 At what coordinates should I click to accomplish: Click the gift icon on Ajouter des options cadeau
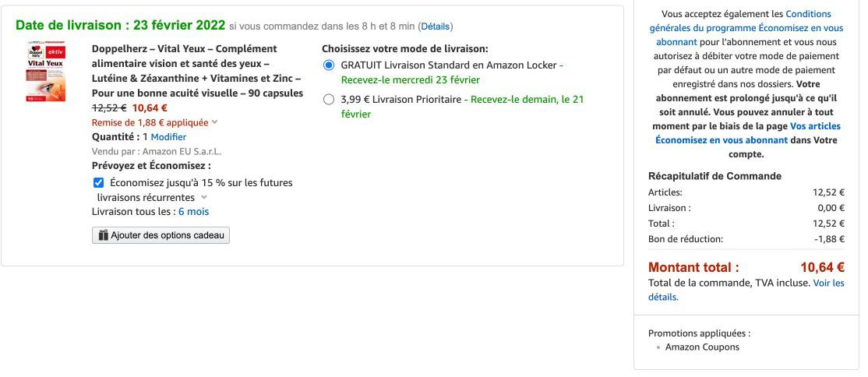[103, 235]
